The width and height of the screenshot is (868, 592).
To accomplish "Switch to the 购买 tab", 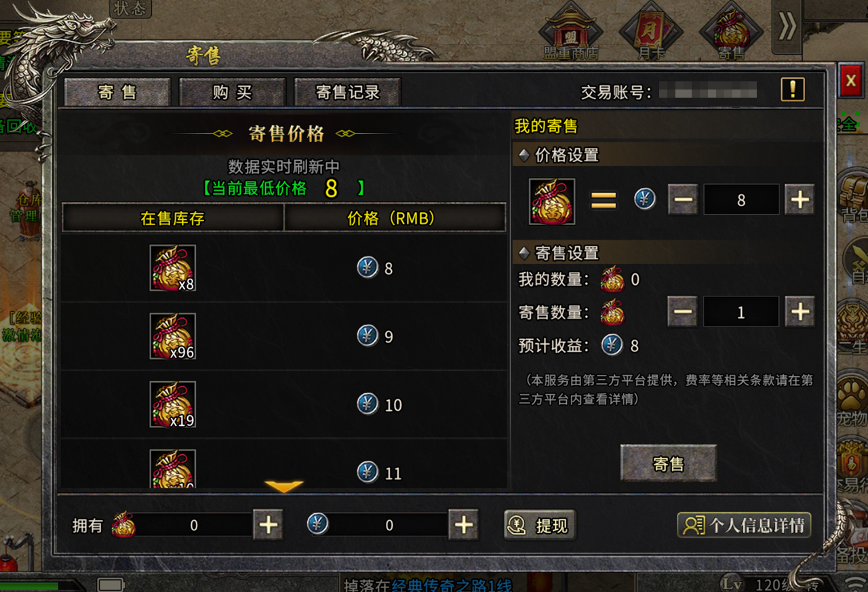I will [x=232, y=92].
